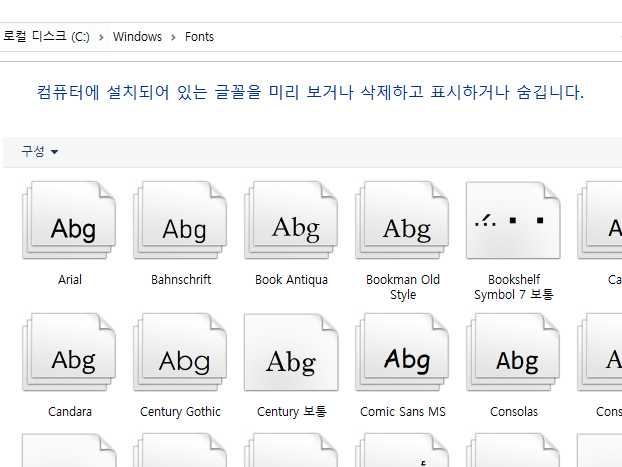Screen dimensions: 622x467
Task: Select the Bookshelf Symbol 7 font icon
Action: (513, 220)
